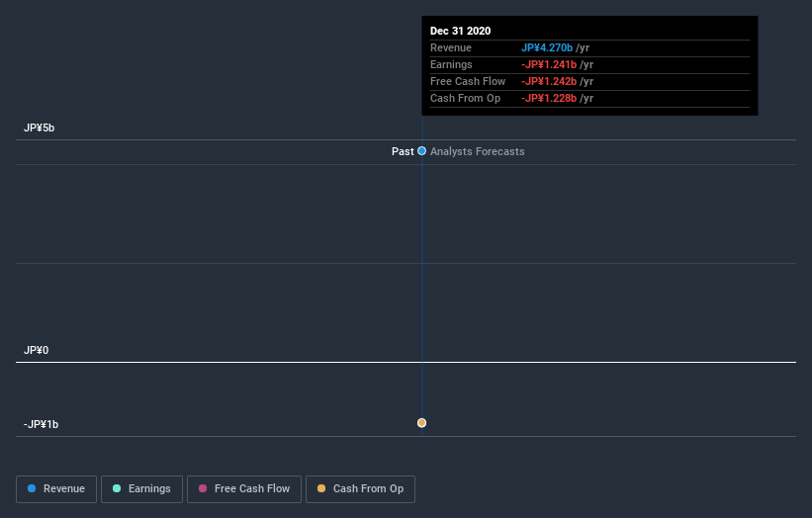Click the -JP¥1b axis label
The width and height of the screenshot is (812, 518).
[42, 424]
